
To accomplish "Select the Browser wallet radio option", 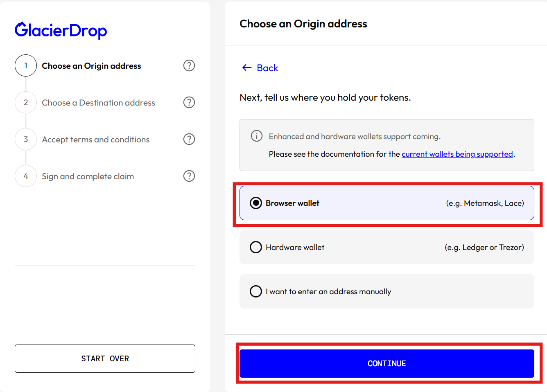I will 256,203.
